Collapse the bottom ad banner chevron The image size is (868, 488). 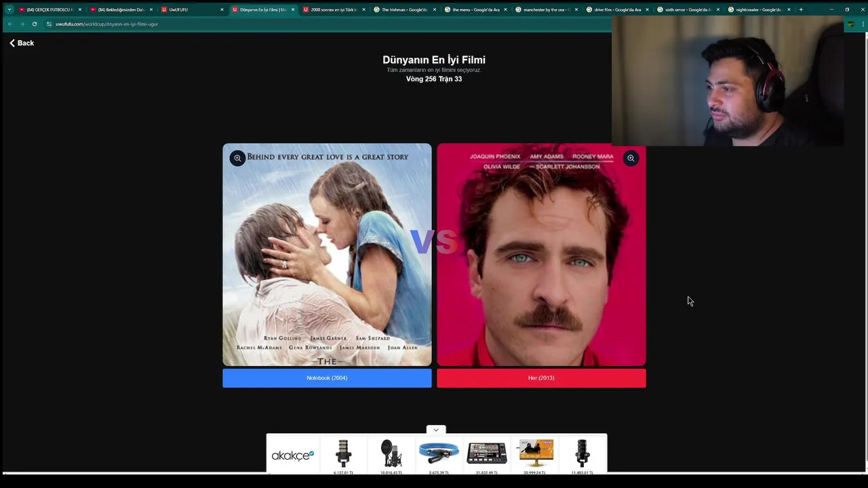coord(436,430)
